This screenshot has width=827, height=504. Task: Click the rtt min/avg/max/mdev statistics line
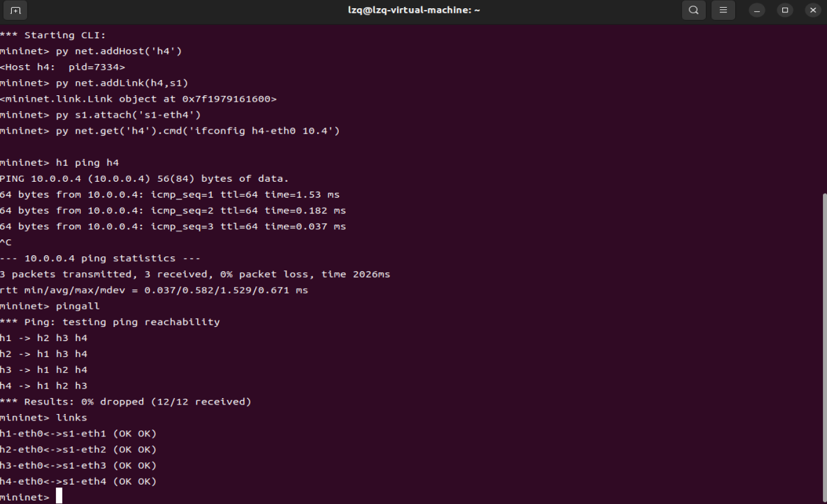point(154,290)
